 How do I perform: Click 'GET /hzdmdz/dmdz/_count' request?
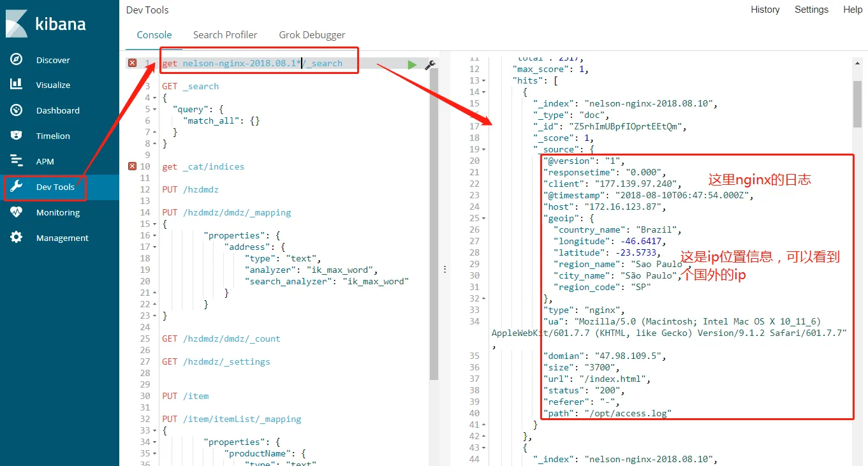221,339
